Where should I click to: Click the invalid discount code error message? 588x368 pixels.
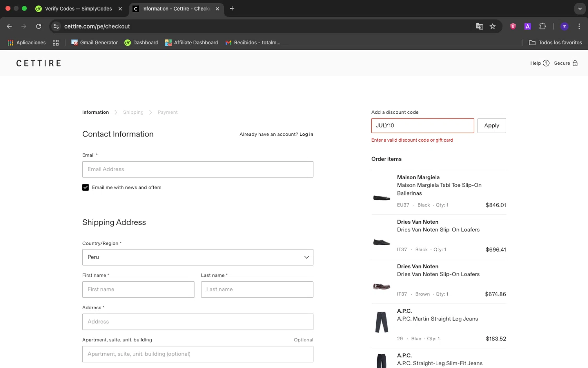point(412,140)
